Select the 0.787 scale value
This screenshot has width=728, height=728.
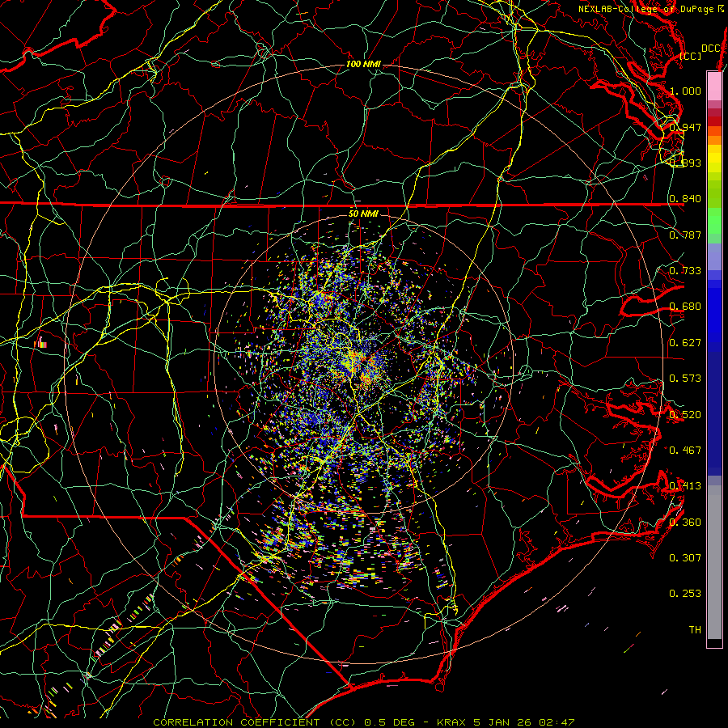click(685, 235)
